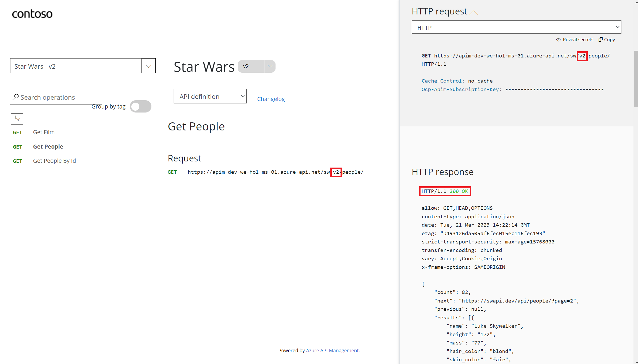Click the HTTP/1.1 200 OK status line
This screenshot has height=364, width=638.
445,191
